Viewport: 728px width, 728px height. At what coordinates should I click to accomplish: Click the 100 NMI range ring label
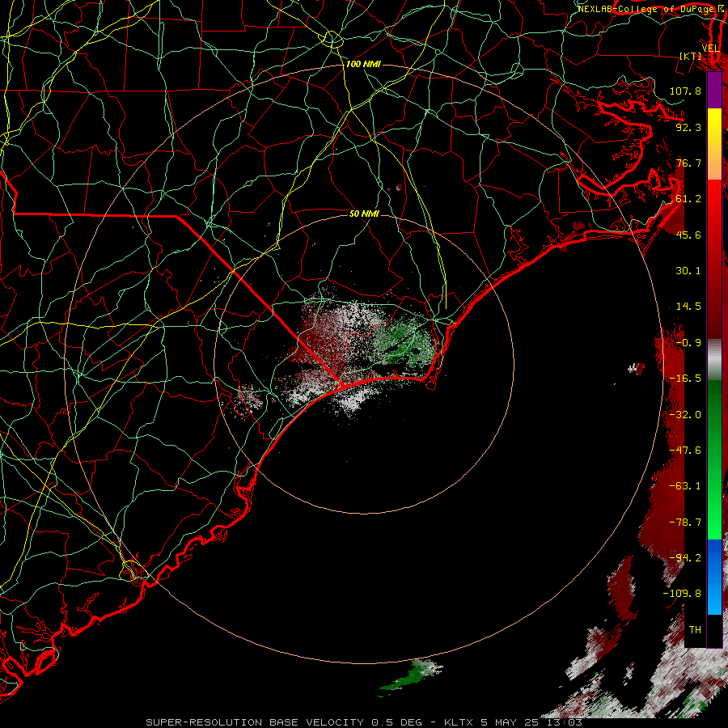click(363, 64)
